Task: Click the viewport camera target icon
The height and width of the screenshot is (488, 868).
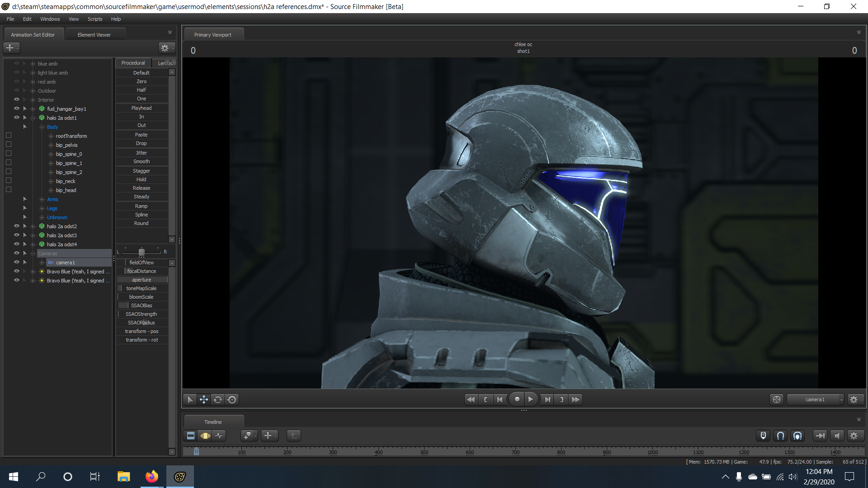Action: point(777,399)
